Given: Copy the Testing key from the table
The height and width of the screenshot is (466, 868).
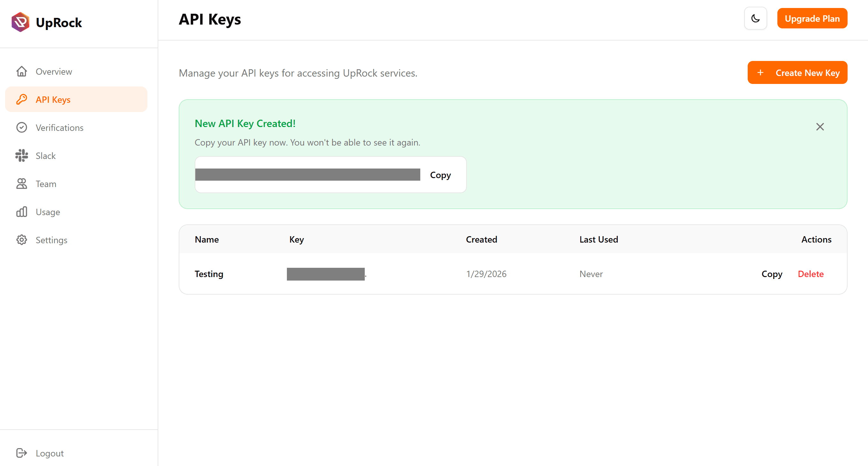Looking at the screenshot, I should (772, 274).
